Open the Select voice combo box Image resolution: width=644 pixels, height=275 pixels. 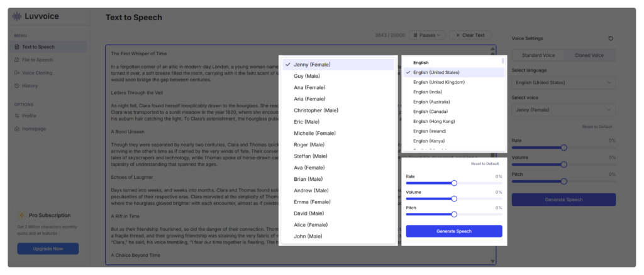point(563,111)
